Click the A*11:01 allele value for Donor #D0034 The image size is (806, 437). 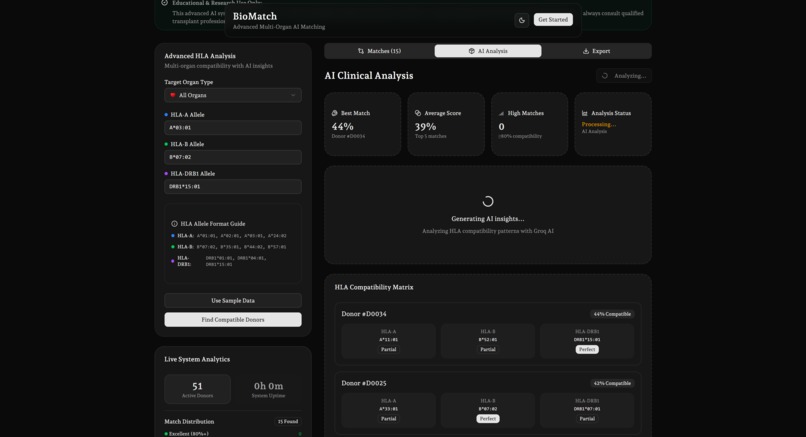pos(389,340)
